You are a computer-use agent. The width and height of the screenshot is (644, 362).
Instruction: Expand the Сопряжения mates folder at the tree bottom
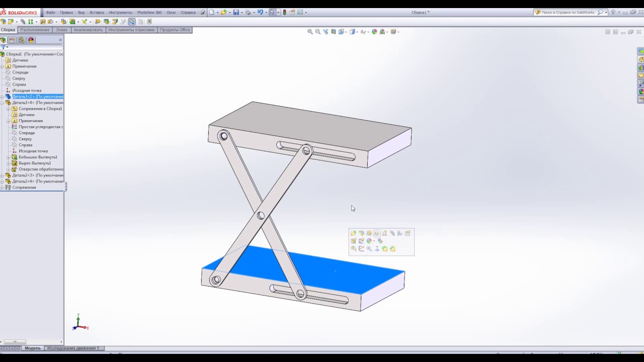(x=2, y=188)
